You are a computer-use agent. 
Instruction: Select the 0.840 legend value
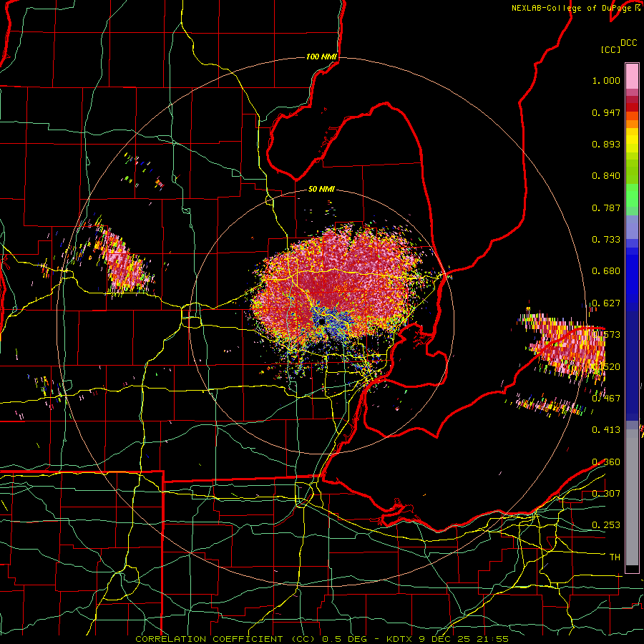606,176
